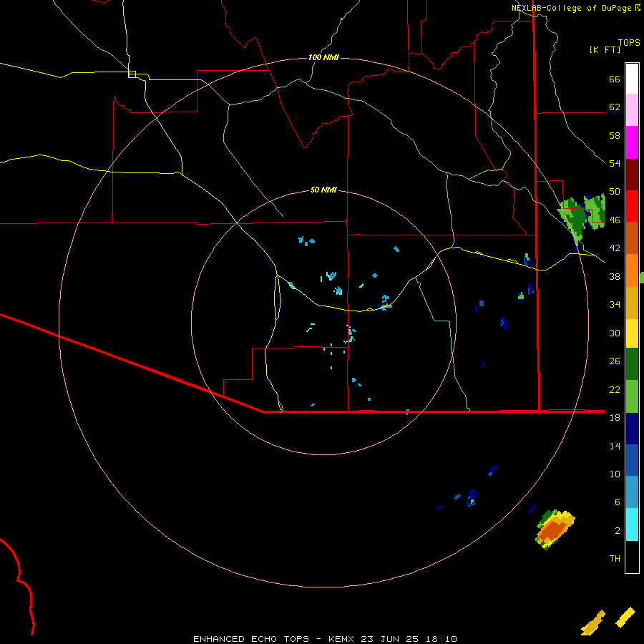This screenshot has width=644, height=644.
Task: Click the "TOPS" legend heading
Action: (x=629, y=42)
